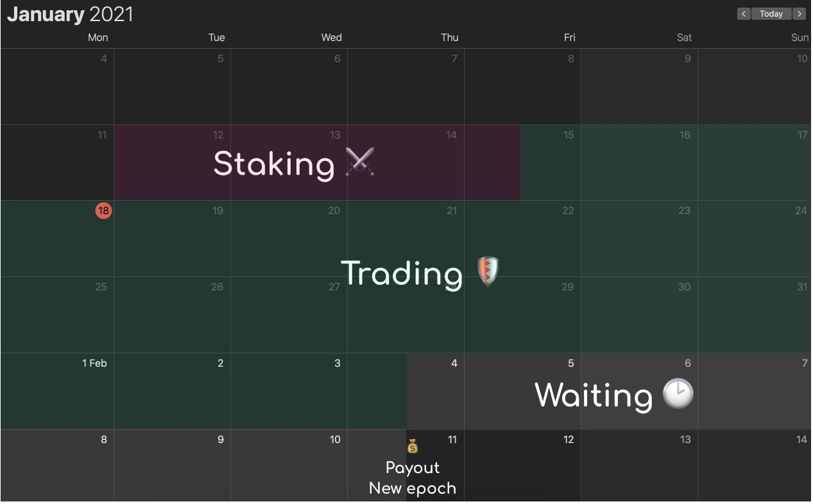Select the Mon column header

[98, 37]
